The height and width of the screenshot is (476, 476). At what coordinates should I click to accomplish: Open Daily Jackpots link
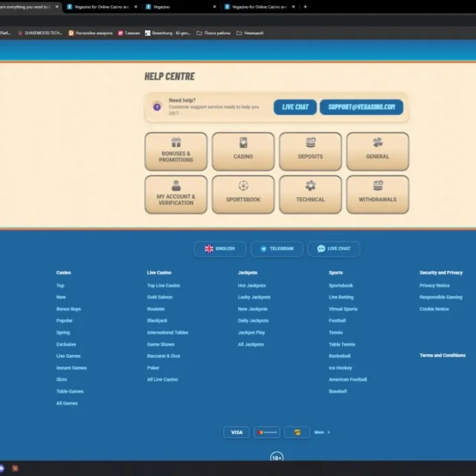point(253,321)
